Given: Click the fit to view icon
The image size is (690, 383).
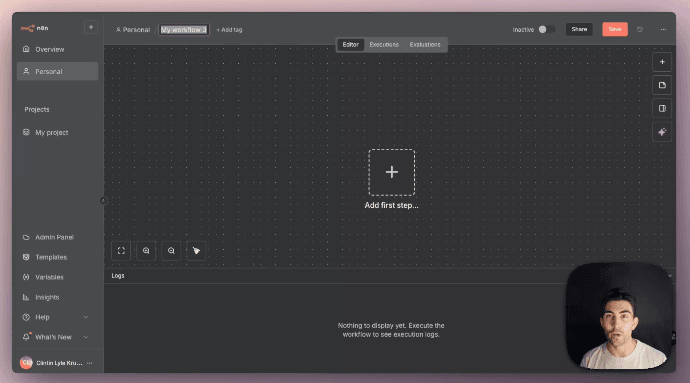Looking at the screenshot, I should click(121, 251).
